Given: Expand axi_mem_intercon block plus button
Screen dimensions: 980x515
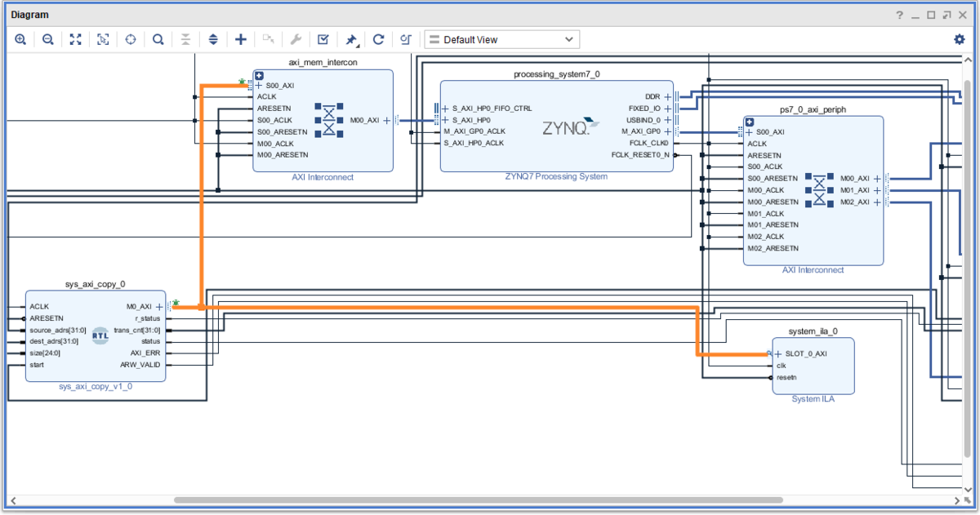Looking at the screenshot, I should [x=259, y=76].
